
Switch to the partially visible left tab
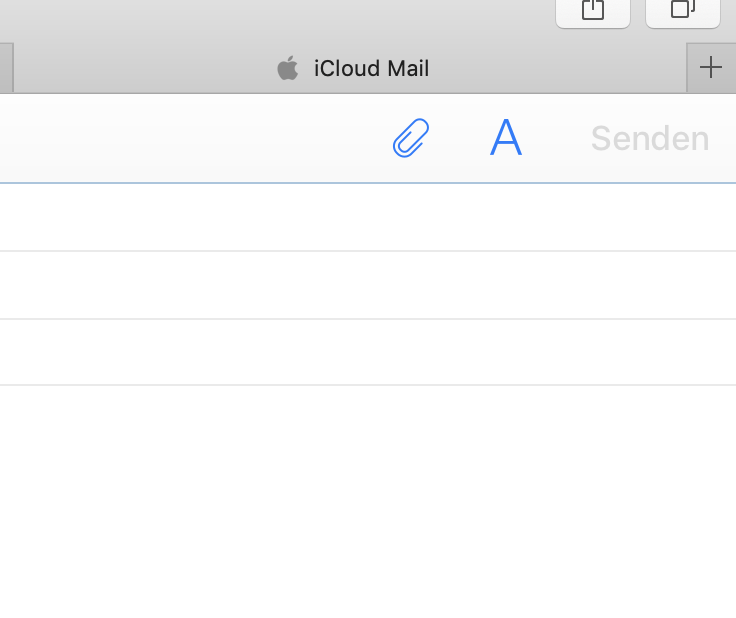pyautogui.click(x=5, y=68)
